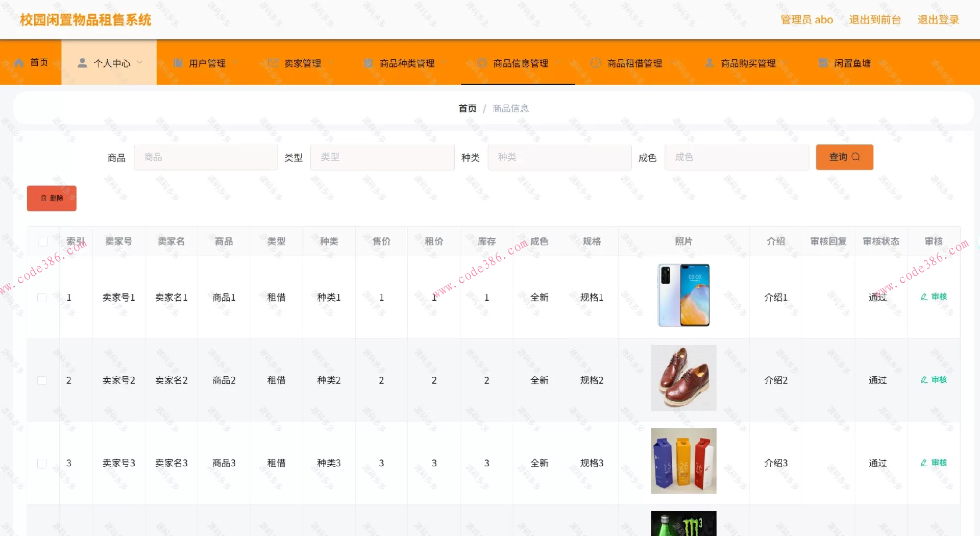This screenshot has height=536, width=980.
Task: Click the 闲置鱼塘 fish pond icon
Action: click(823, 62)
